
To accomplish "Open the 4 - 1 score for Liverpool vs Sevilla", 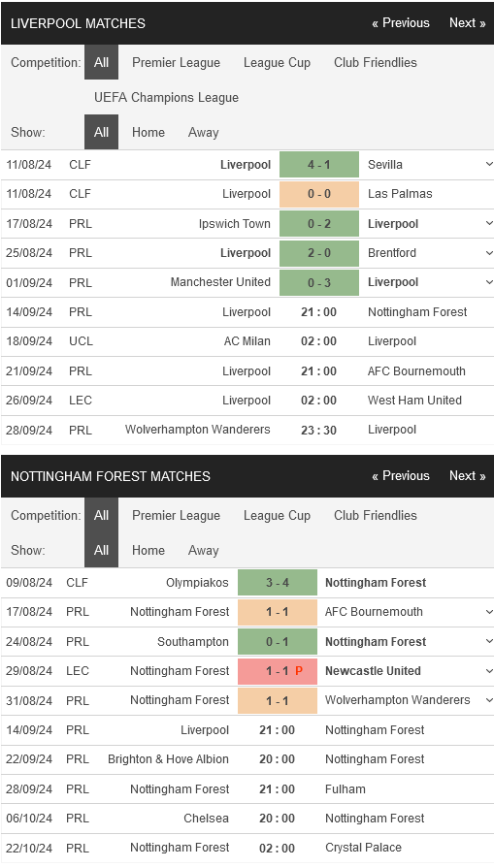I will pyautogui.click(x=319, y=165).
